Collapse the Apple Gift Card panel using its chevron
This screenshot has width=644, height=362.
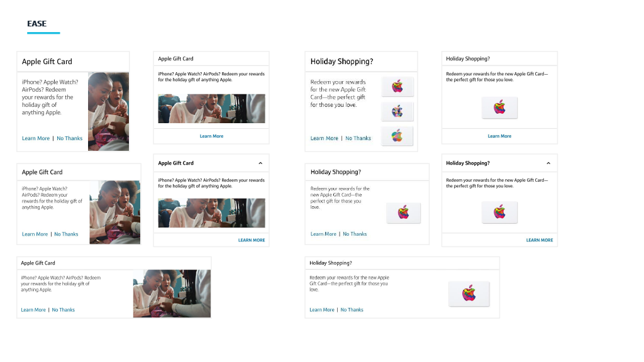(x=260, y=163)
